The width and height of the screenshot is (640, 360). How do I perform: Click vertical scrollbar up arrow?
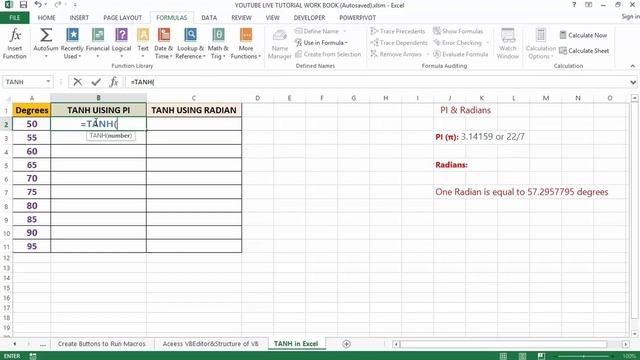point(634,98)
